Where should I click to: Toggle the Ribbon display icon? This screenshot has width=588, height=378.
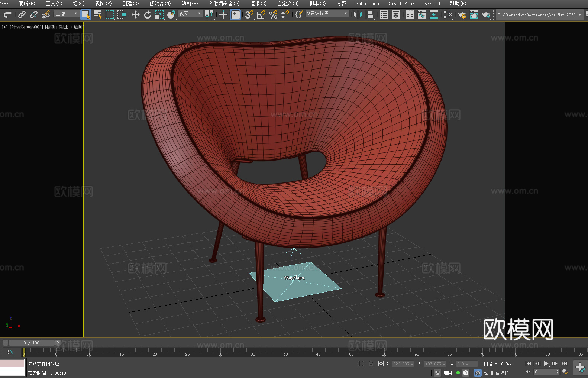tap(410, 14)
